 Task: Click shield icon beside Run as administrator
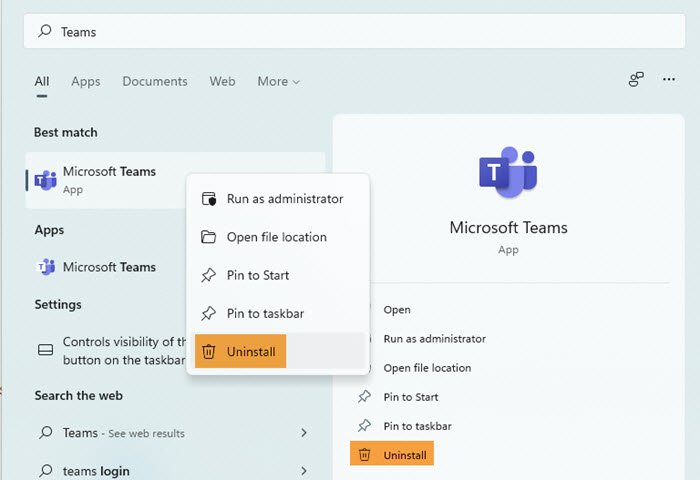click(x=209, y=199)
